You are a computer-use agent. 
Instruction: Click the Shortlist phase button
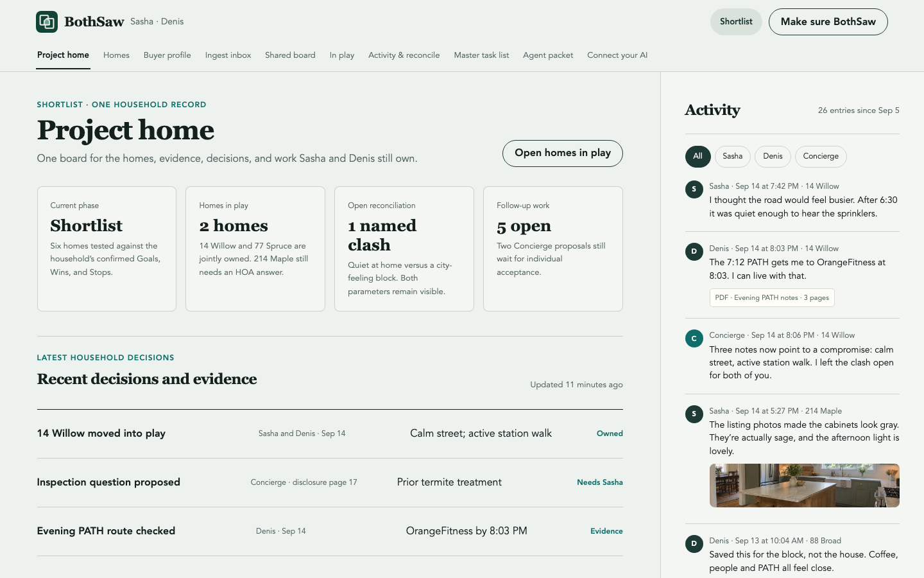pyautogui.click(x=736, y=22)
